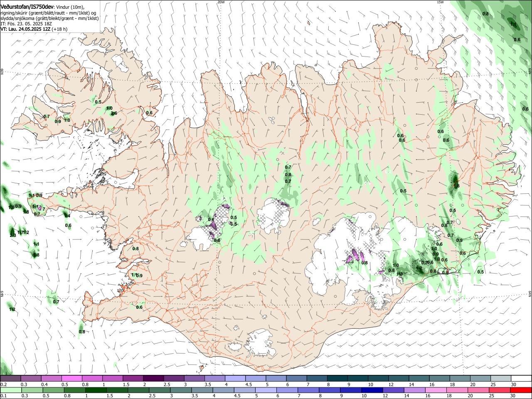This screenshot has width=532, height=399.
Task: Click the 64N latitude label on the left edge
Action: (2, 294)
